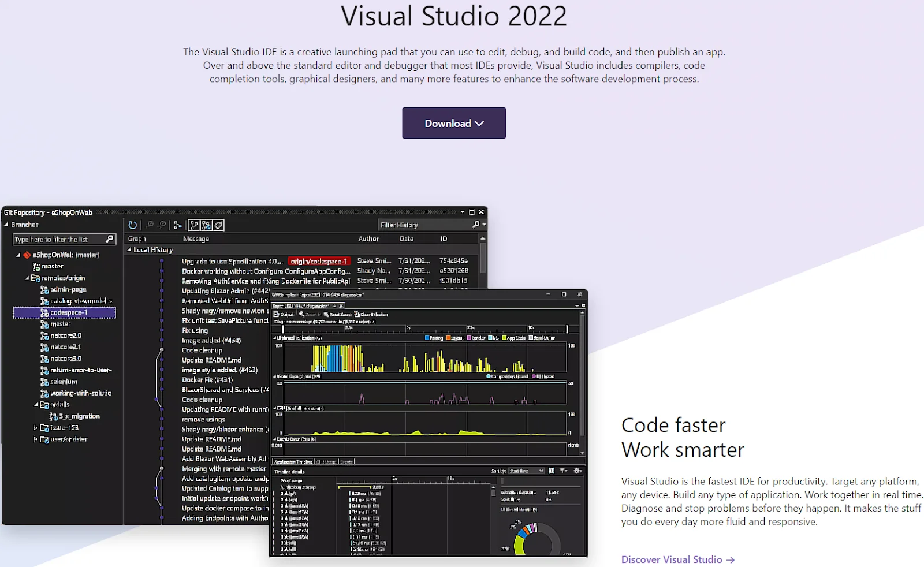
Task: Click the Author column header
Action: [x=368, y=239]
